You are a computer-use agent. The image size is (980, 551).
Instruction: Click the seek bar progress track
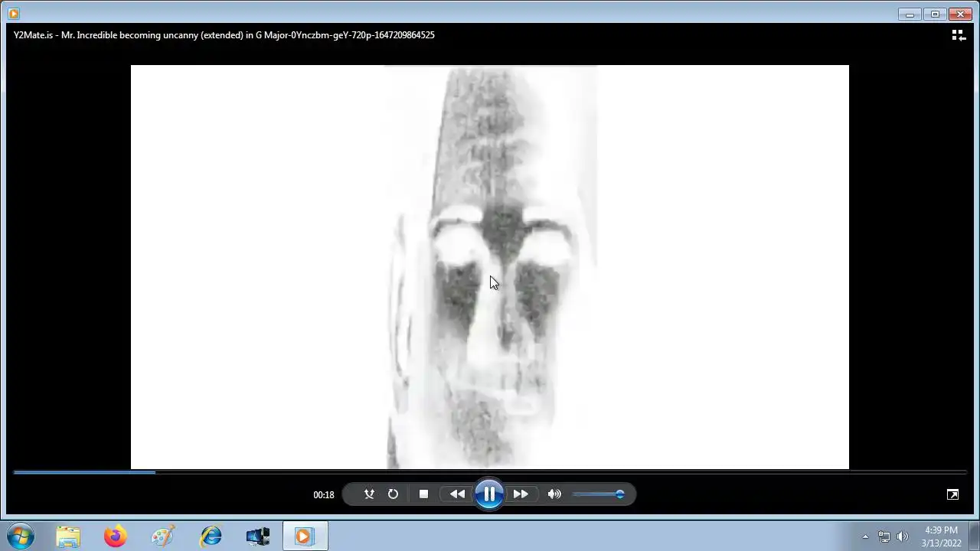pyautogui.click(x=490, y=472)
